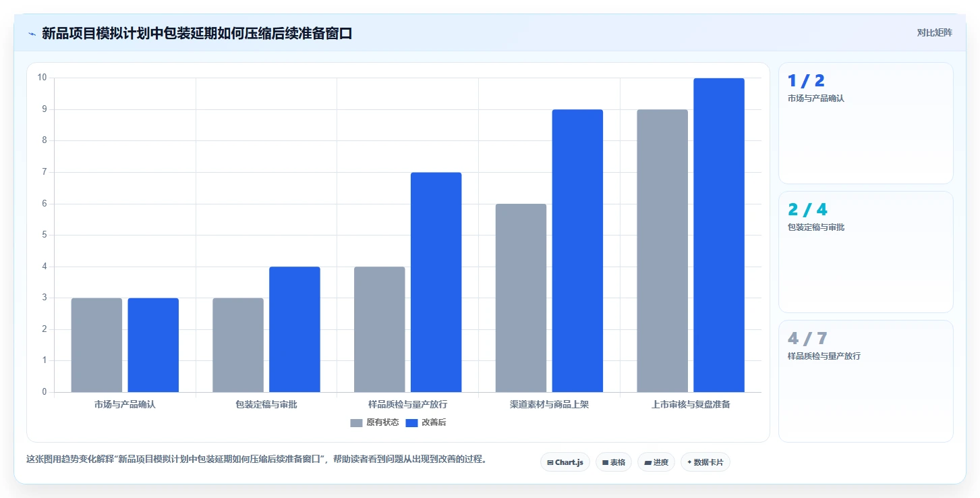The height and width of the screenshot is (498, 980).
Task: Toggle the 改善后 legend item
Action: (426, 422)
